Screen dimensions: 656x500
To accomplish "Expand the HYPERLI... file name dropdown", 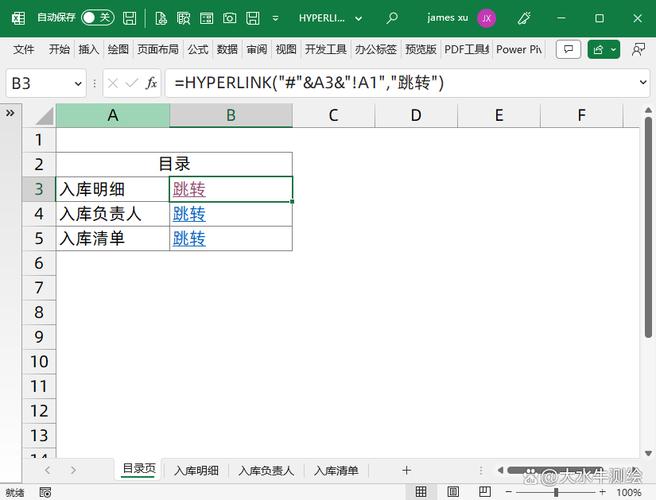I will pyautogui.click(x=359, y=18).
